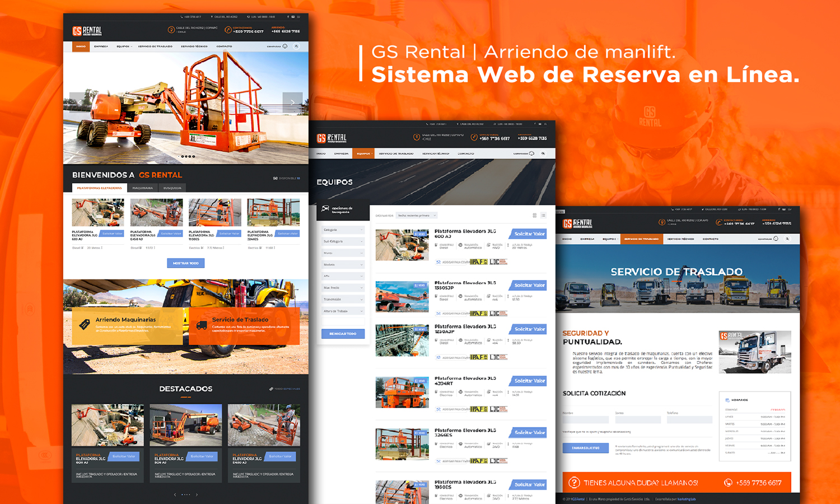Viewport: 840px width, 504px height.
Task: Open the Altura de Trabajo filter dropdown
Action: pos(343,311)
